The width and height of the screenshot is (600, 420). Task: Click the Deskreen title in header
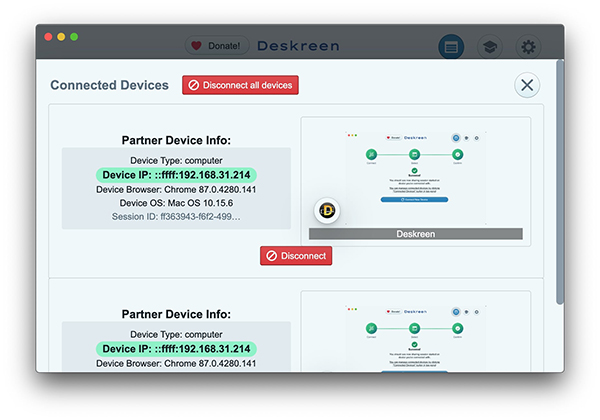(298, 46)
